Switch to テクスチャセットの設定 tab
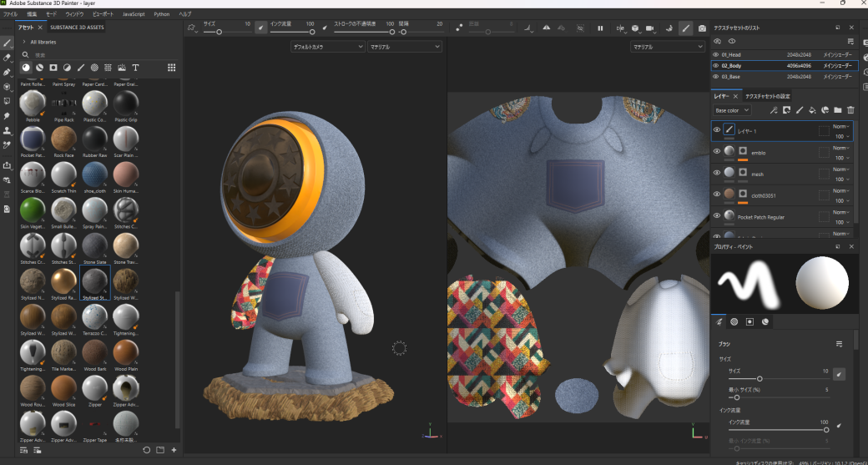868x465 pixels. (x=767, y=97)
